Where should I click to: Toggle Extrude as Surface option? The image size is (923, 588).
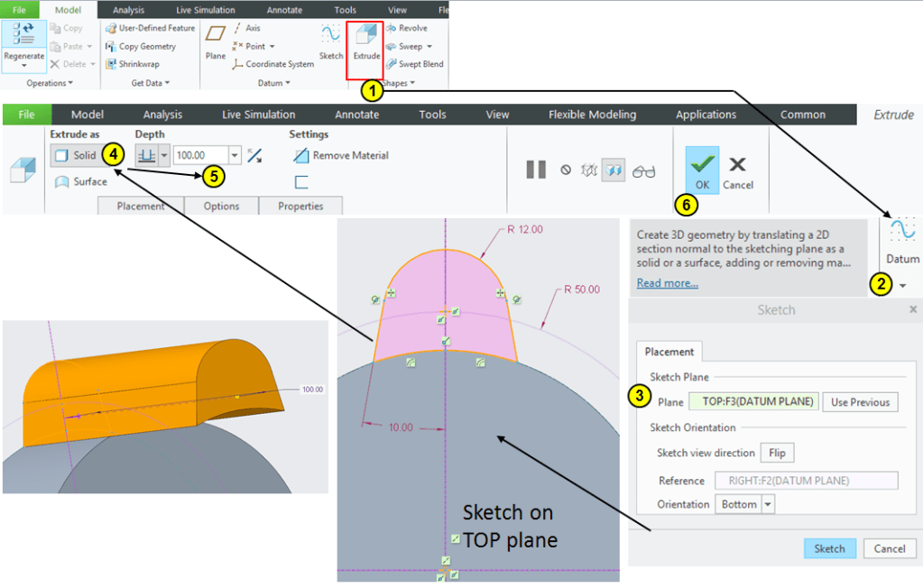pos(81,181)
